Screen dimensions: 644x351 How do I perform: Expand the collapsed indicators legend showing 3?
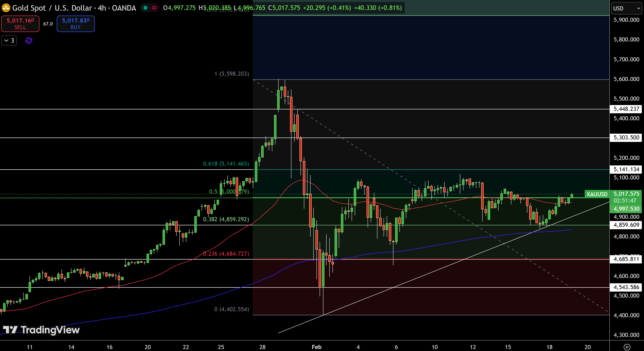pos(9,40)
